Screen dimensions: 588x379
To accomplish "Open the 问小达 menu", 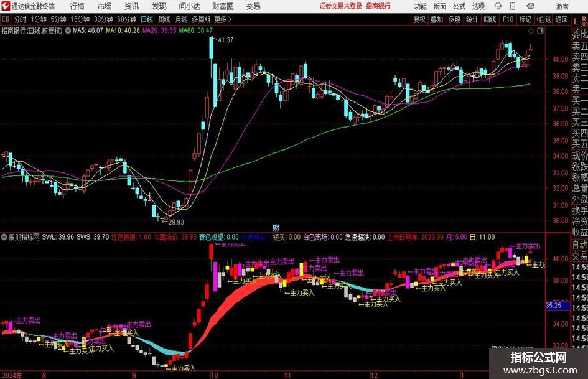I will [x=189, y=6].
